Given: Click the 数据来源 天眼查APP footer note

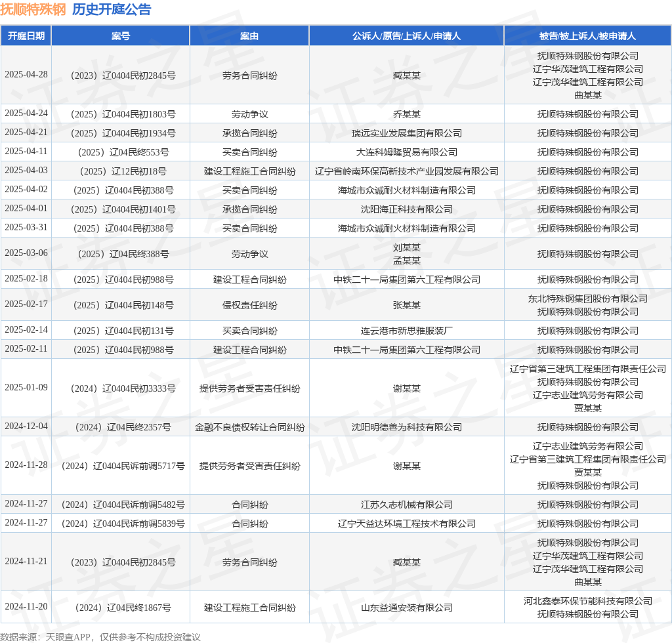Looking at the screenshot, I should tap(100, 637).
